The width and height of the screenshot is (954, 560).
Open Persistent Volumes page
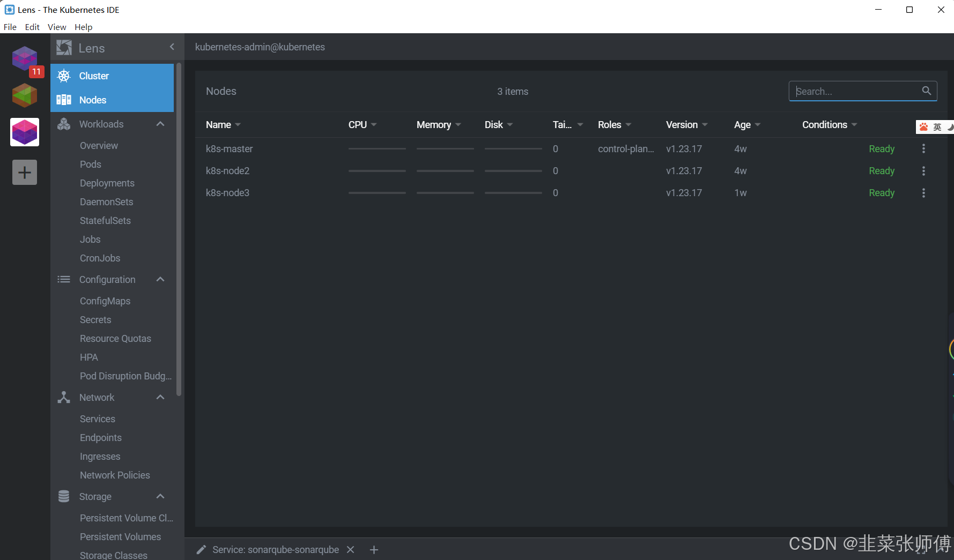click(x=120, y=537)
